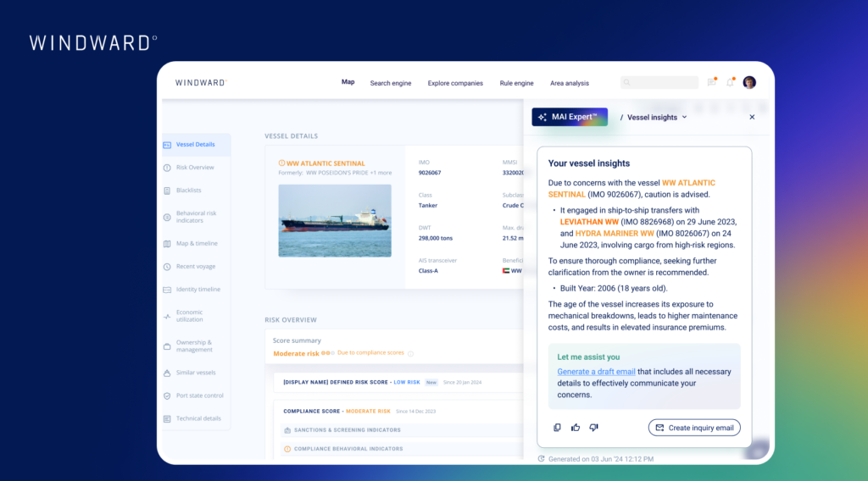Image resolution: width=868 pixels, height=481 pixels.
Task: Click the HYDRA MARINER WW vessel link
Action: pos(615,234)
